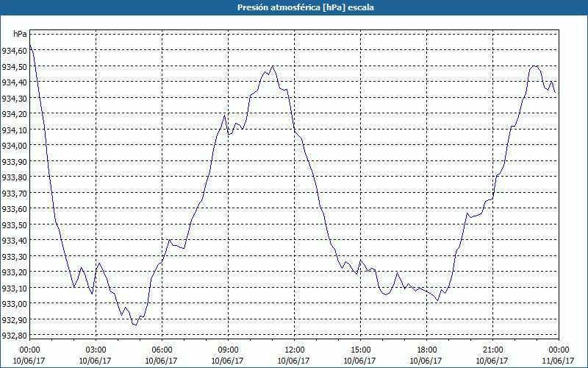Viewport: 588px width, 368px height.
Task: Select the 933,20 y-axis value
Action: [x=14, y=272]
